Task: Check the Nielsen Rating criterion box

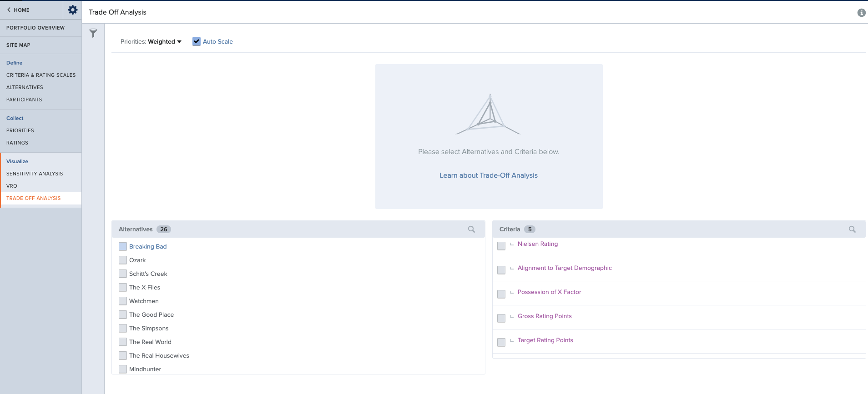Action: pyautogui.click(x=501, y=246)
